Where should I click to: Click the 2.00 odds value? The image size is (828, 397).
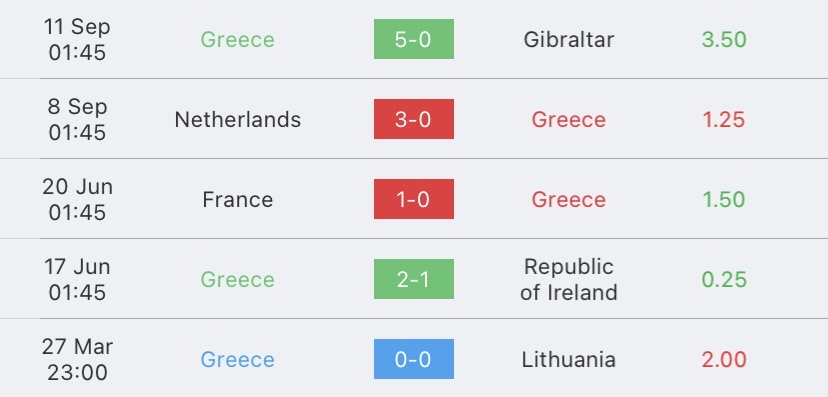click(x=724, y=360)
